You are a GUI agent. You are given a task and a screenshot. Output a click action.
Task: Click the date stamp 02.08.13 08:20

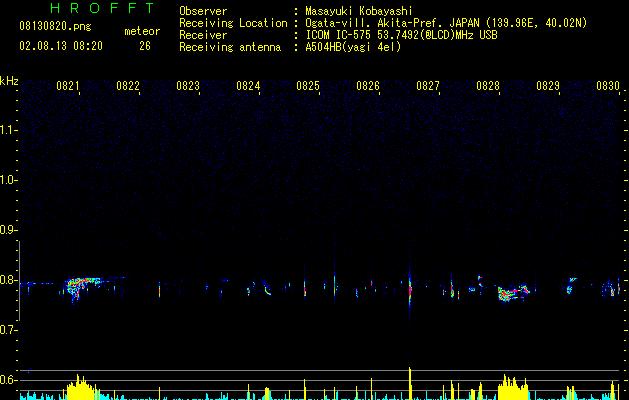click(x=61, y=46)
